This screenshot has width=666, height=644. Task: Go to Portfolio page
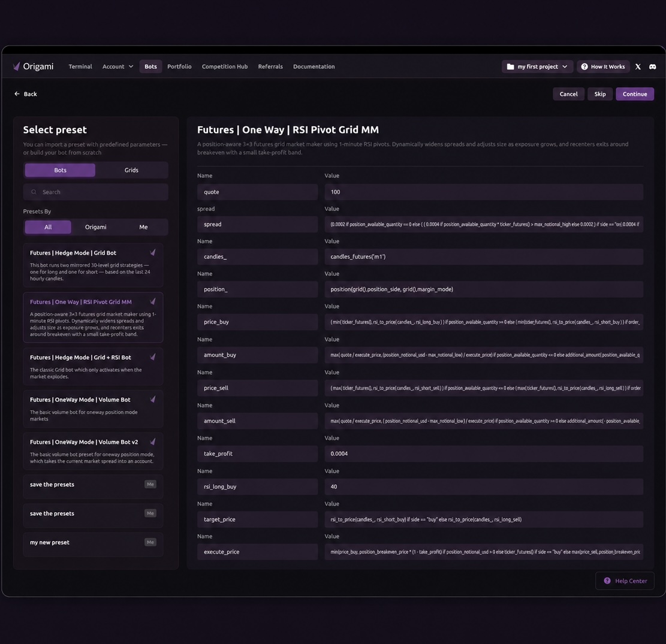[x=179, y=66]
